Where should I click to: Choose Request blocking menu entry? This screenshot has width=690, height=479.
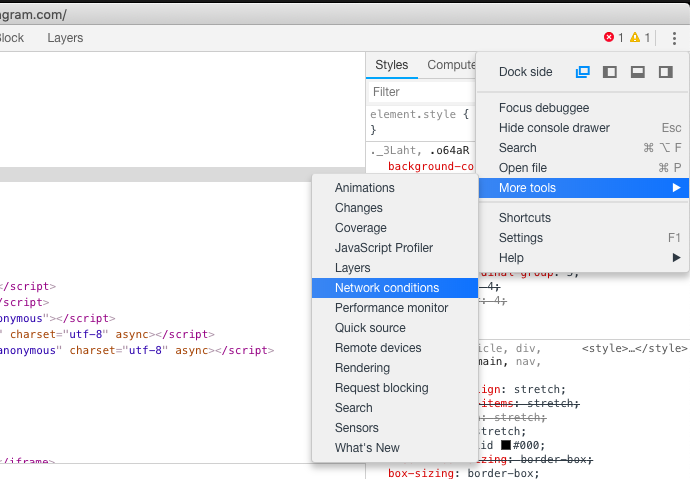382,388
